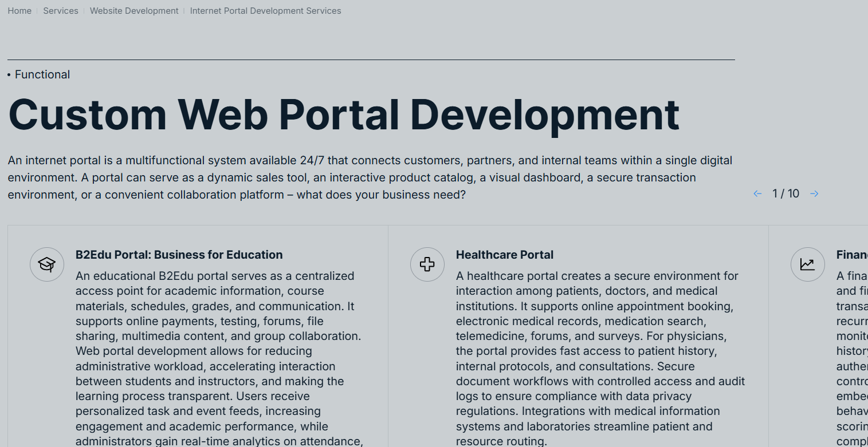Open the Services breadcrumb link

point(61,11)
